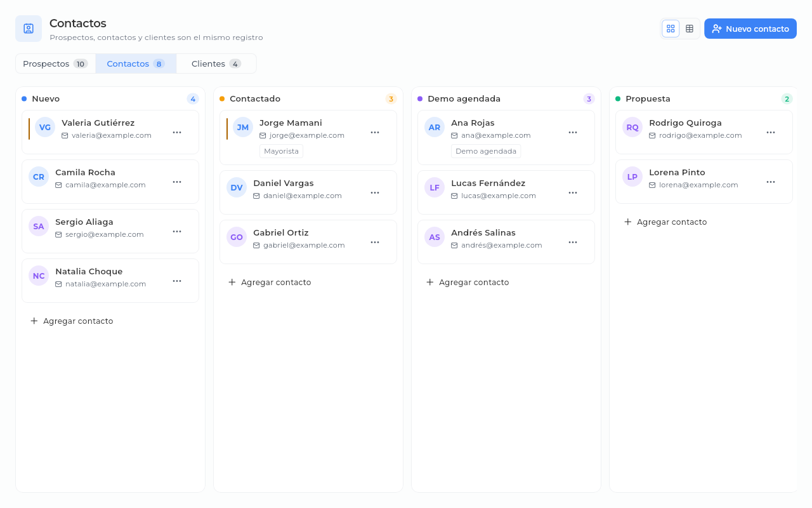Image resolution: width=812 pixels, height=508 pixels.
Task: Open the Prospectos tab
Action: pyautogui.click(x=55, y=63)
